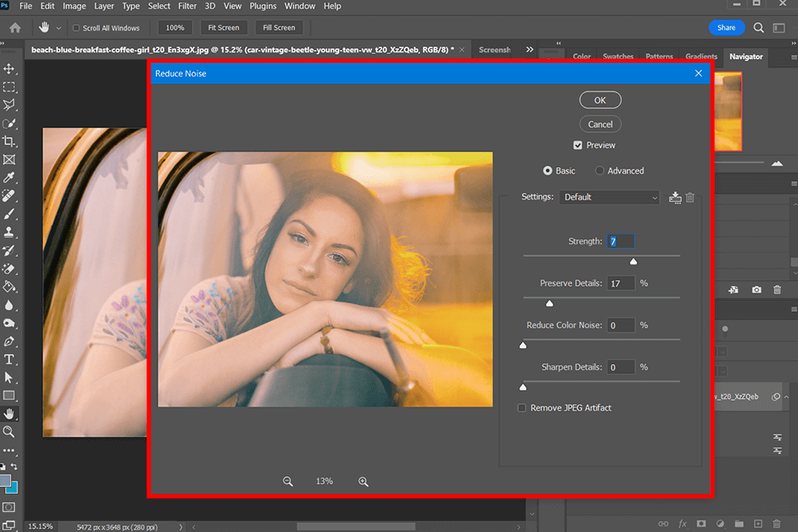Screen dimensions: 798x532
Task: Click the Sharpen Details value field
Action: (621, 367)
